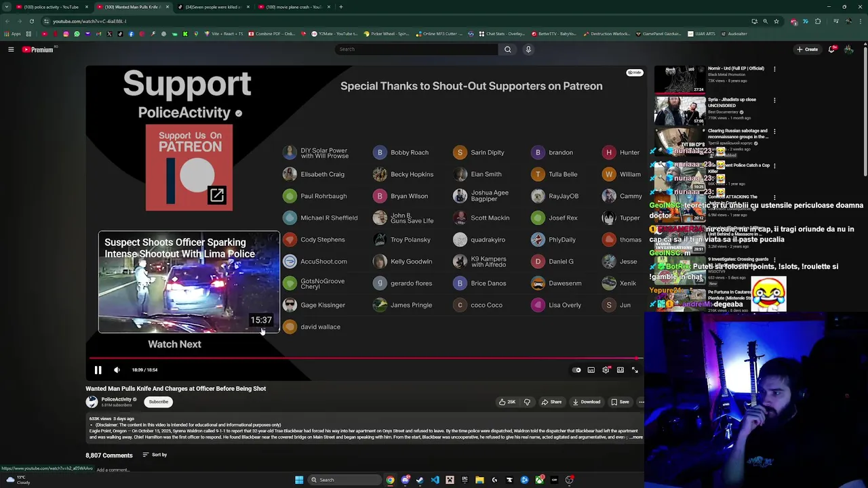Submit search with the magnifier button
Viewport: 868px width, 488px height.
point(507,49)
